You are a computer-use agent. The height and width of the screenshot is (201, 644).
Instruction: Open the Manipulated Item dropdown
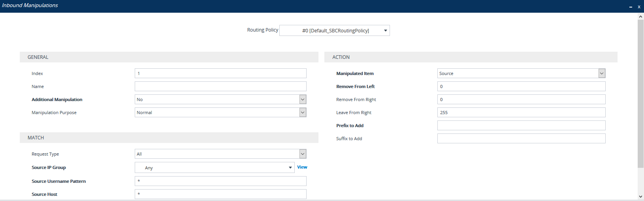click(521, 73)
